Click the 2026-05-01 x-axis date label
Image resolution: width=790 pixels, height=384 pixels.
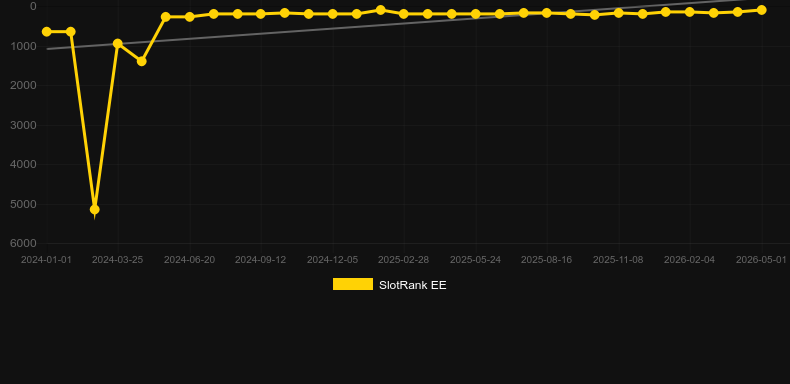761,260
